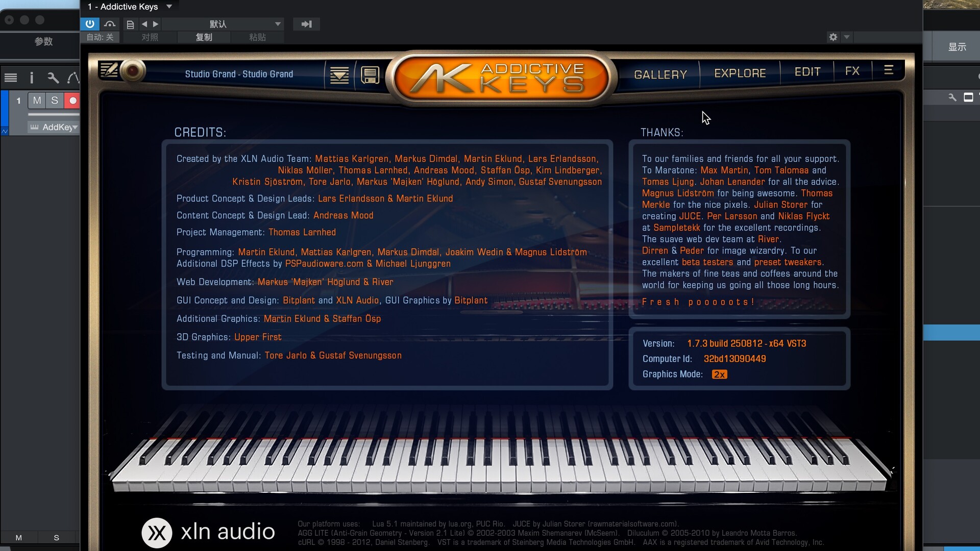
Task: Click global S solo at bottom left
Action: 57,538
